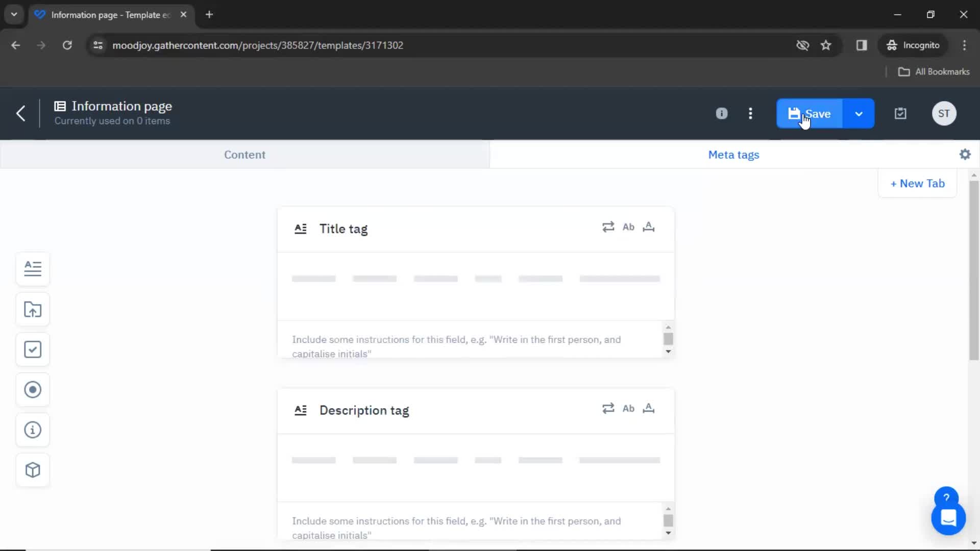Screen dimensions: 980x551
Task: Toggle repeatable option on Description tag field
Action: pos(608,408)
